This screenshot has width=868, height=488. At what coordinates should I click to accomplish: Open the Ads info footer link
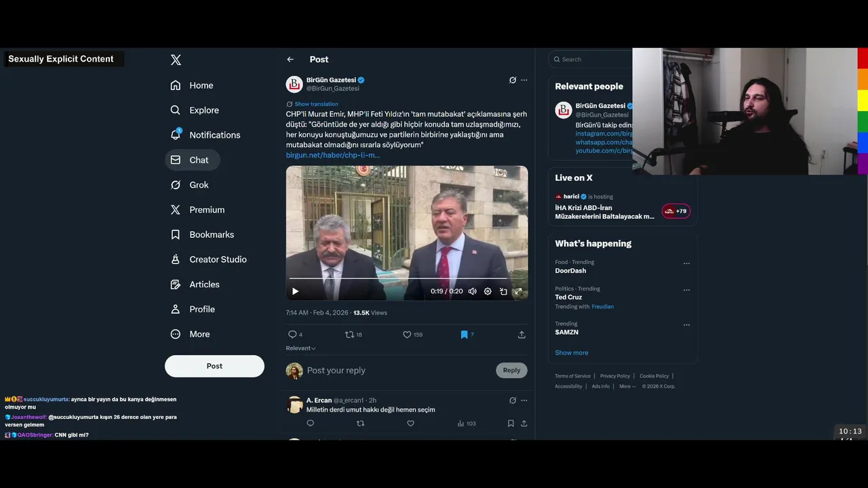tap(601, 386)
